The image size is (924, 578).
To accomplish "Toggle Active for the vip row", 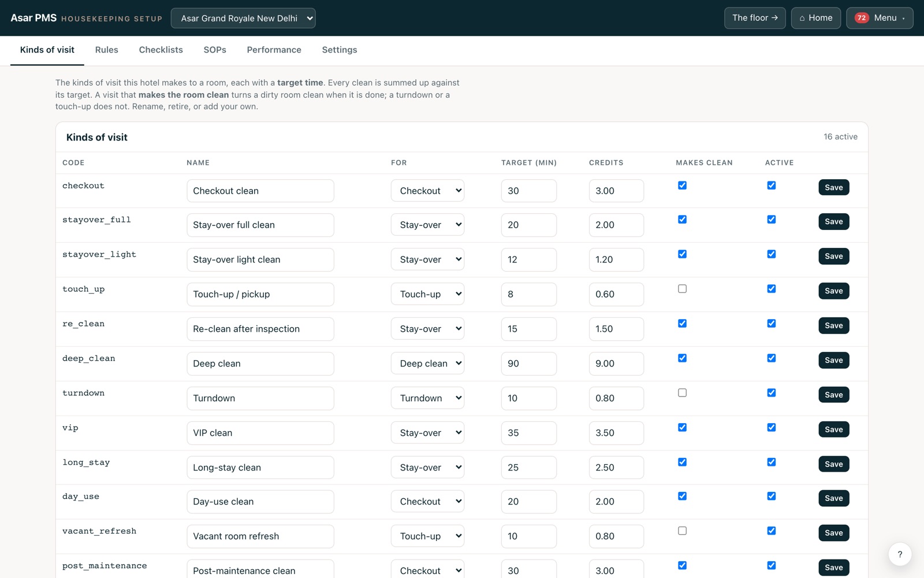I will click(x=771, y=428).
